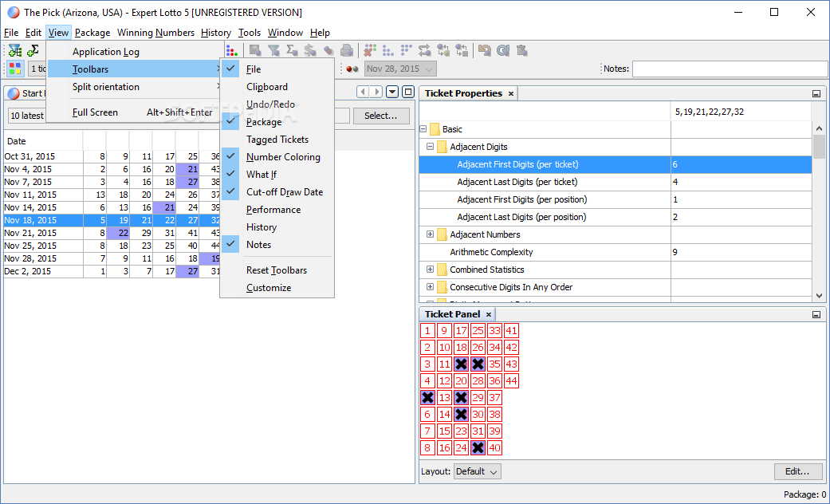Viewport: 830px width, 504px height.
Task: Click the filter-with-table icon in the toolbar
Action: [x=15, y=51]
